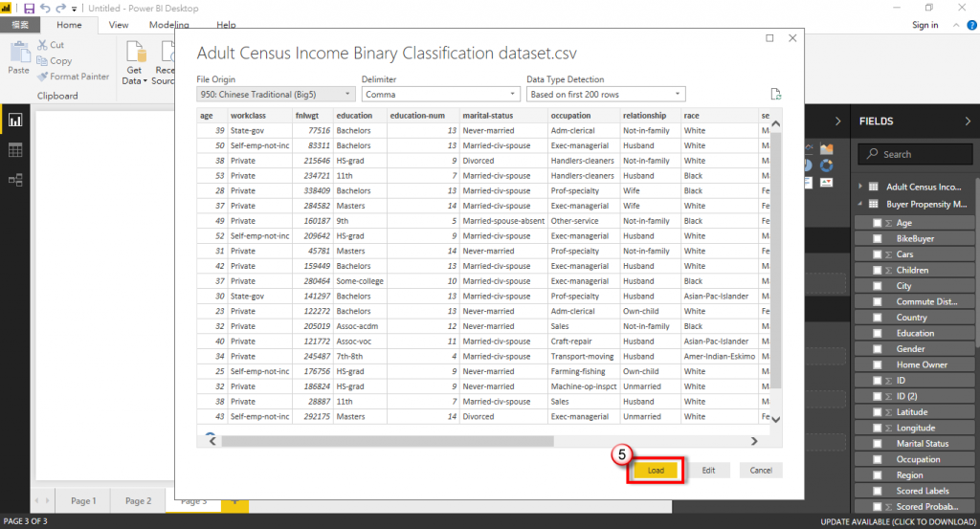980x529 pixels.
Task: Click the Help question mark icon
Action: click(972, 25)
